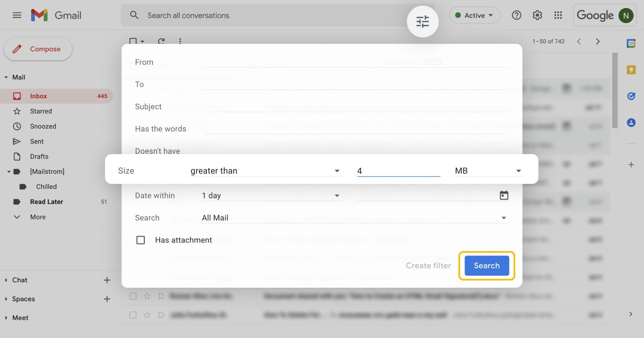Viewport: 644px width, 338px height.
Task: Open the [Mailstrom] label
Action: tap(47, 171)
